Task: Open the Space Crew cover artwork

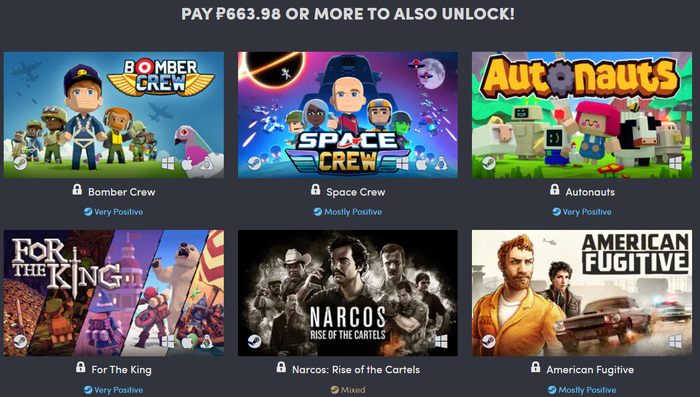Action: (x=348, y=115)
